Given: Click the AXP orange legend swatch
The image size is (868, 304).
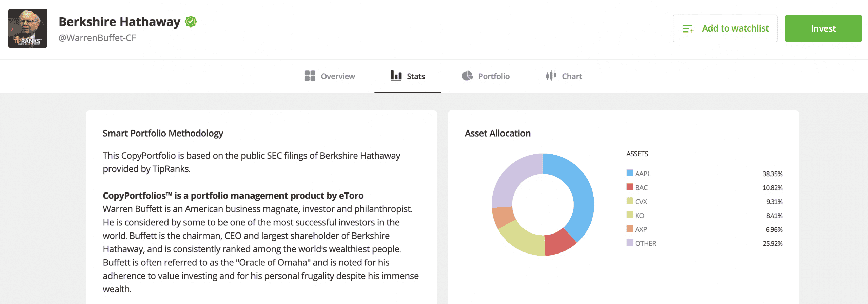Looking at the screenshot, I should tap(630, 229).
